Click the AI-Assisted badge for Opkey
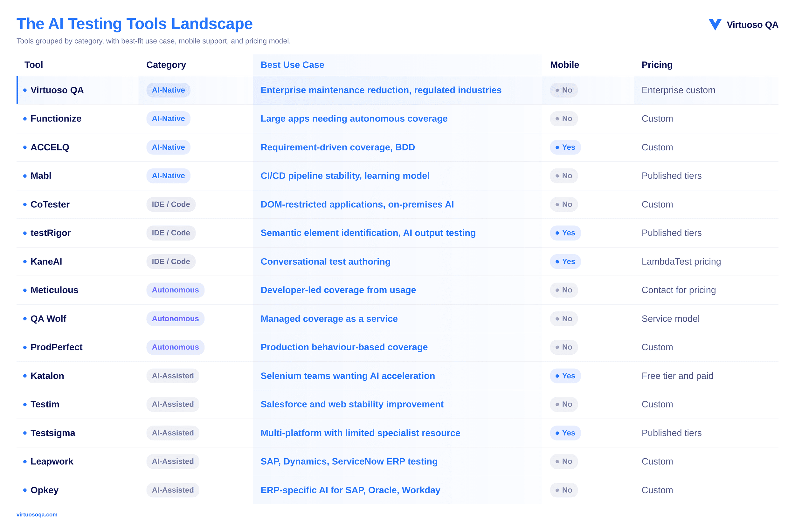 (x=173, y=490)
